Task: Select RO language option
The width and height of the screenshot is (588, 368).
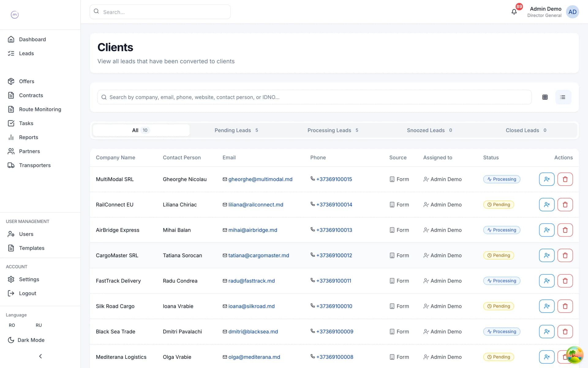Action: click(12, 325)
